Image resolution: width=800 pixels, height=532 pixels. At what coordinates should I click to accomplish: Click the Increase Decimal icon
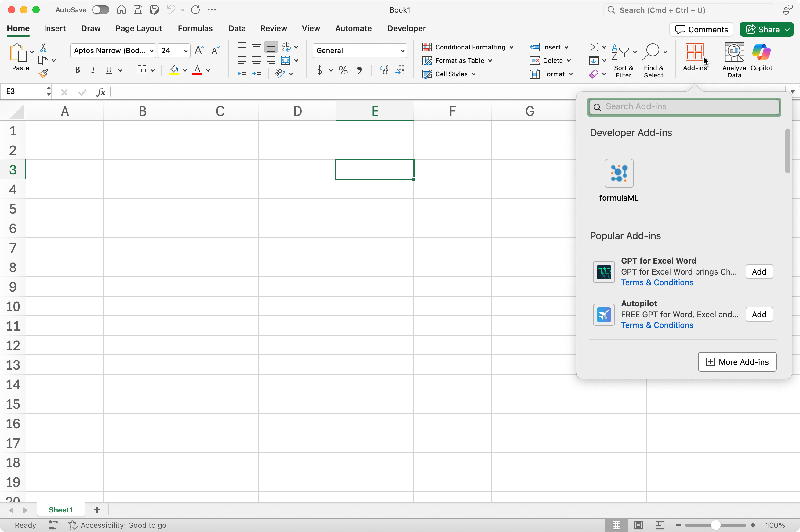coord(384,70)
